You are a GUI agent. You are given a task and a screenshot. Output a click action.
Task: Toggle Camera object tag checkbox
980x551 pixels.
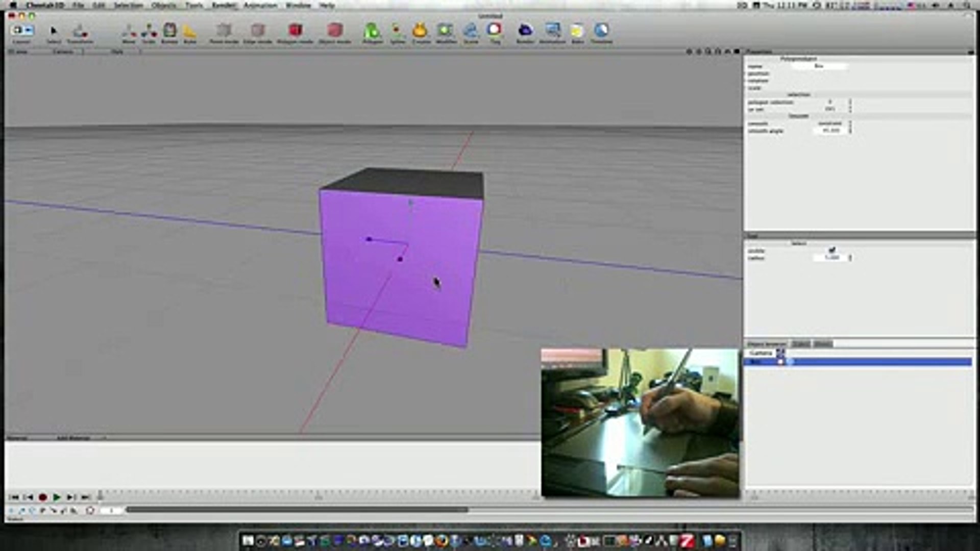pyautogui.click(x=780, y=353)
